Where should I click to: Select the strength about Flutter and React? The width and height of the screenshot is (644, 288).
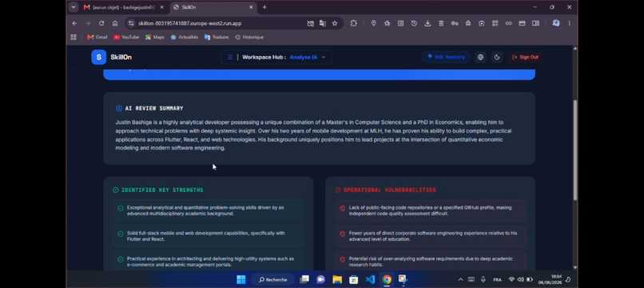pos(209,236)
